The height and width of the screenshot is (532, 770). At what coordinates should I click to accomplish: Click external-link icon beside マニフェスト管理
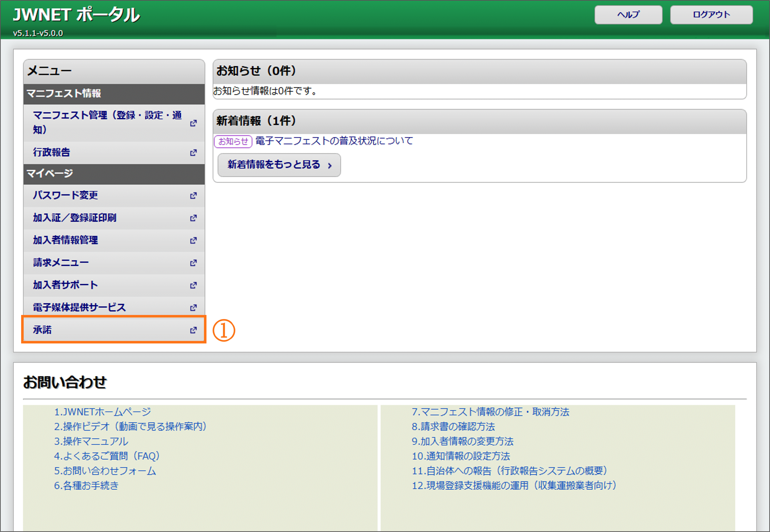point(193,123)
